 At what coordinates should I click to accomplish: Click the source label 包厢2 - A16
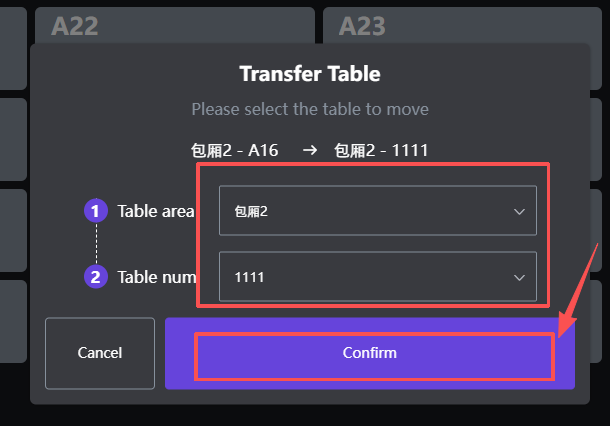235,151
